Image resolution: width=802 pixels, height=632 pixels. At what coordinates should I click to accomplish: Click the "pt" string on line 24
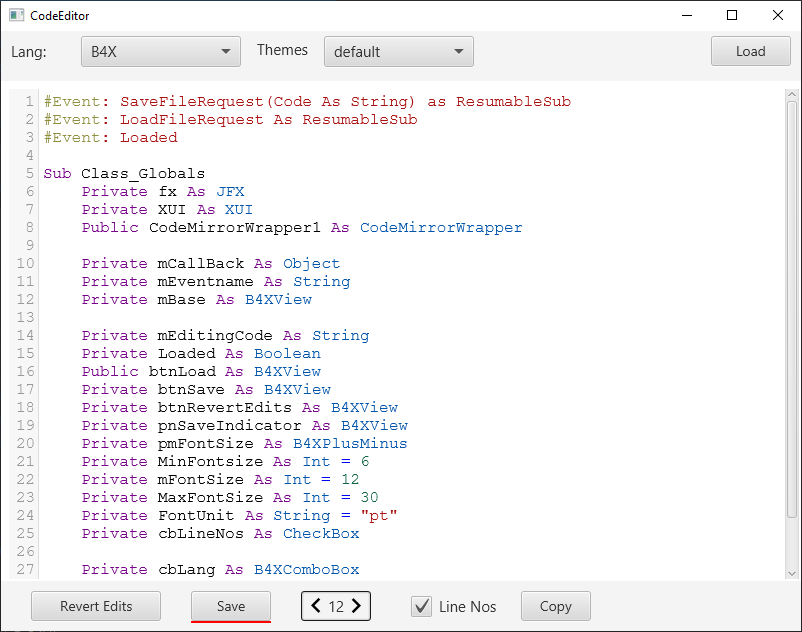[x=379, y=515]
